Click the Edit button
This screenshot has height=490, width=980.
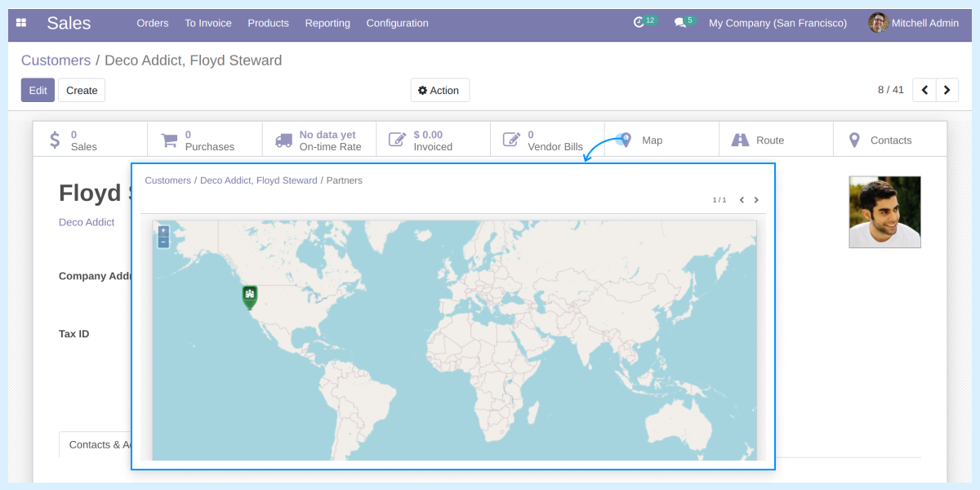pyautogui.click(x=38, y=90)
